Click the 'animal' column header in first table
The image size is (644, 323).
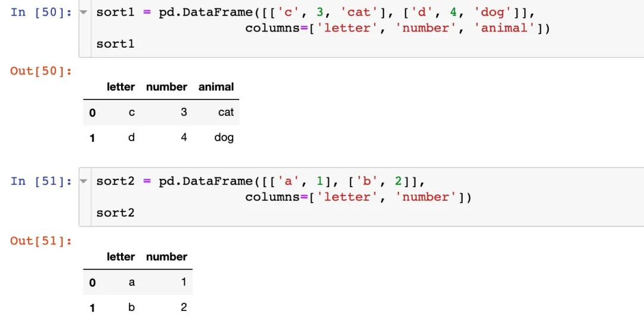tap(216, 87)
